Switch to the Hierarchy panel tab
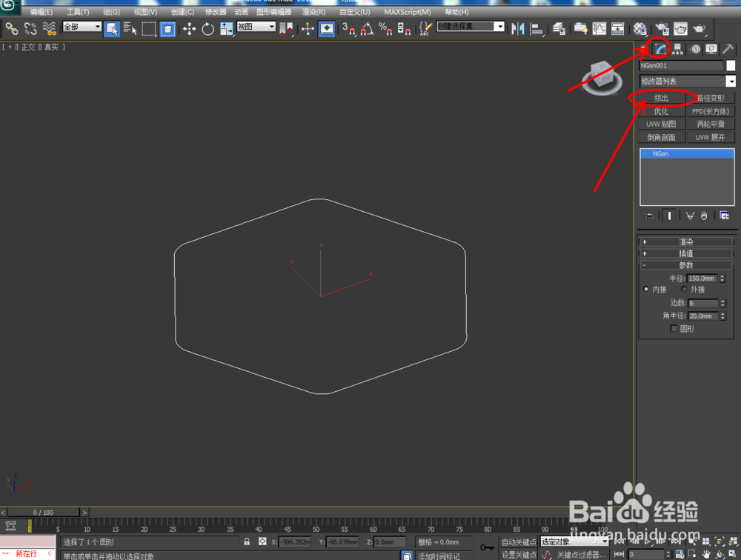This screenshot has width=741, height=560. coord(678,49)
